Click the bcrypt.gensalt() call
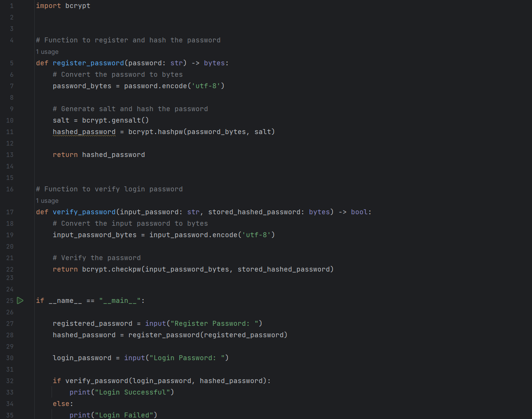This screenshot has width=532, height=419. (x=115, y=120)
